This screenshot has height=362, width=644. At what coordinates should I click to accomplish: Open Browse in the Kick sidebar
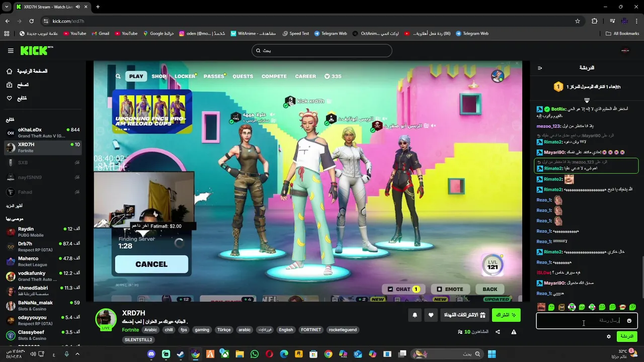(17, 85)
